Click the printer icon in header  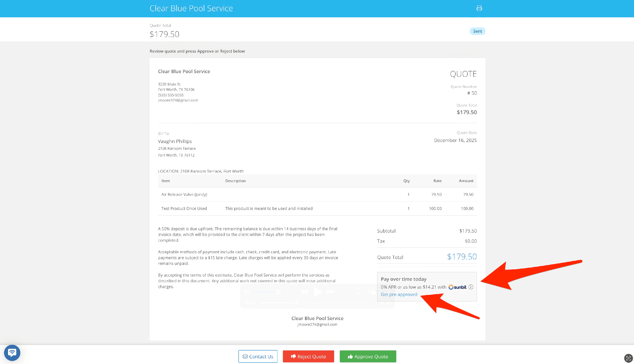pyautogui.click(x=479, y=8)
